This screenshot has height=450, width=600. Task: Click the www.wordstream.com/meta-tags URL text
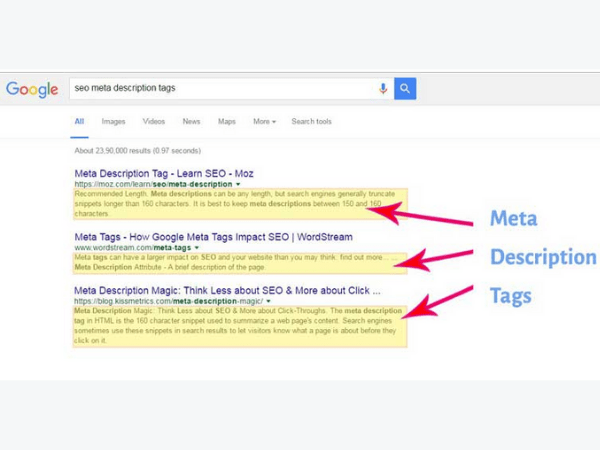point(132,248)
